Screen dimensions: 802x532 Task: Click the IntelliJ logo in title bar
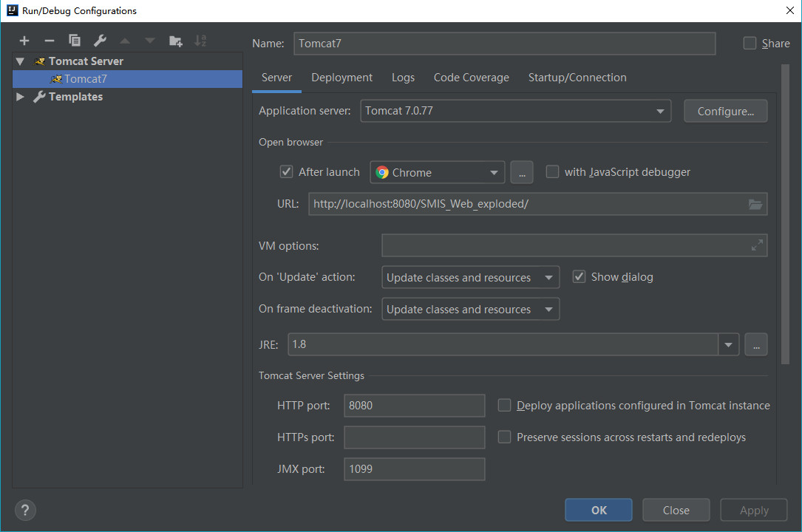[x=13, y=10]
